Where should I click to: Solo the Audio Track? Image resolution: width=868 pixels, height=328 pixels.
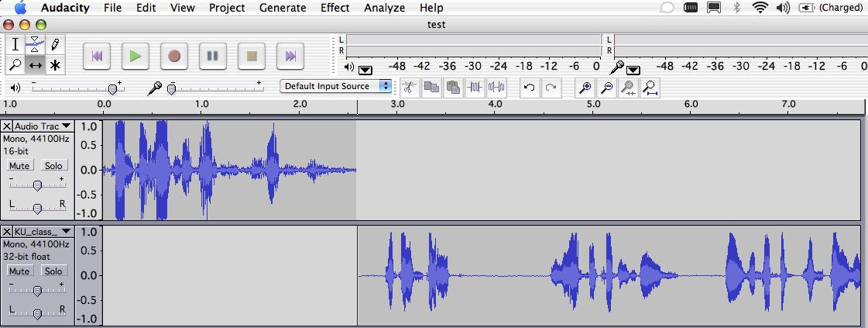(x=53, y=166)
